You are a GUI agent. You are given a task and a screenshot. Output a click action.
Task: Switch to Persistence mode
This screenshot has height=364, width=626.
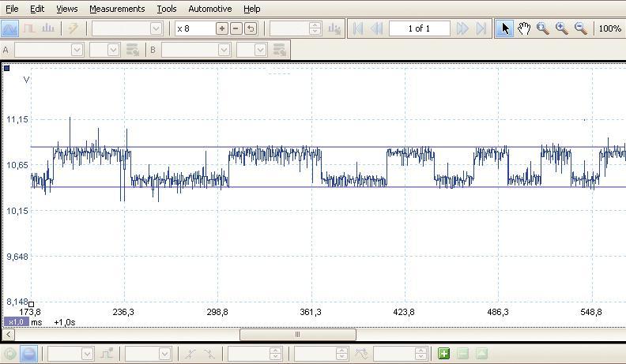point(29,28)
